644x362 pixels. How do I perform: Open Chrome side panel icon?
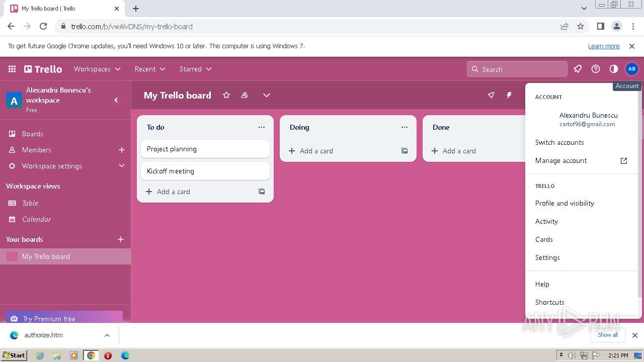pyautogui.click(x=600, y=26)
